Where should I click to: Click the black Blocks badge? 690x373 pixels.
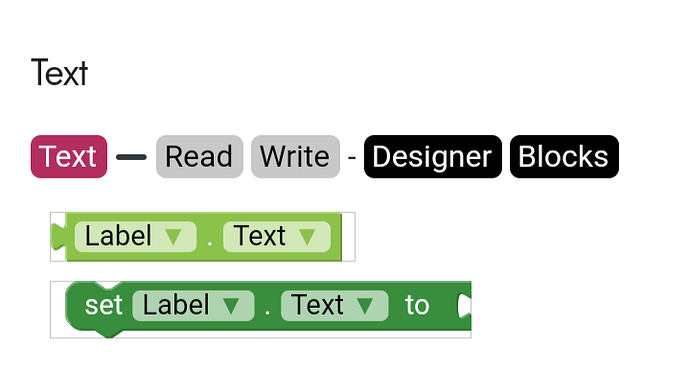click(x=564, y=157)
